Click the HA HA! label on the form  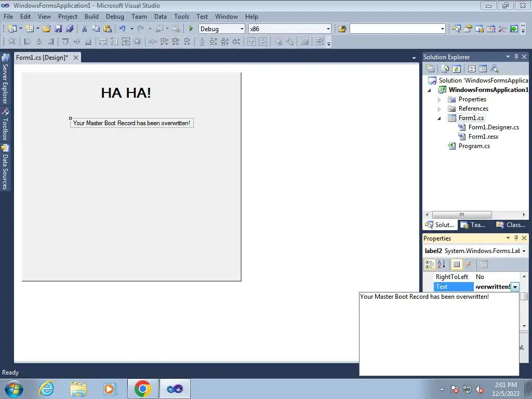click(126, 93)
